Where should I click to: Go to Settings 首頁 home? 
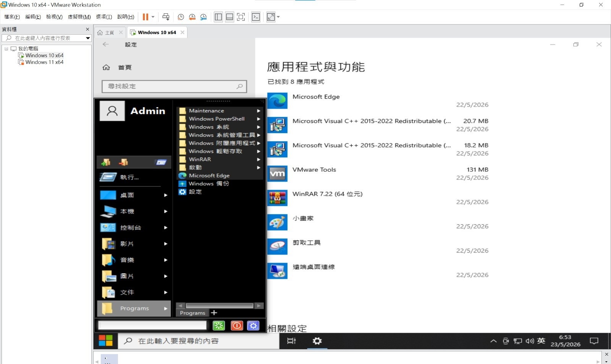coord(117,68)
